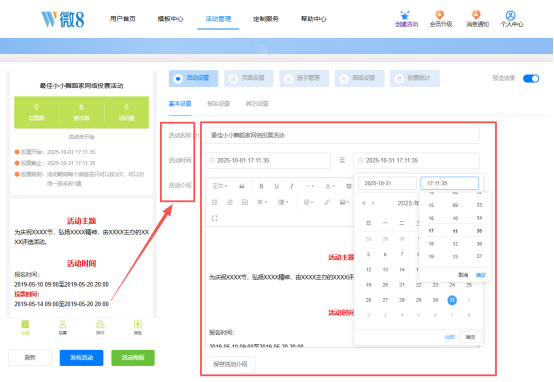Viewport: 554px width, 382px height.
Task: Select the 报名设置 sub-tab
Action: click(218, 104)
